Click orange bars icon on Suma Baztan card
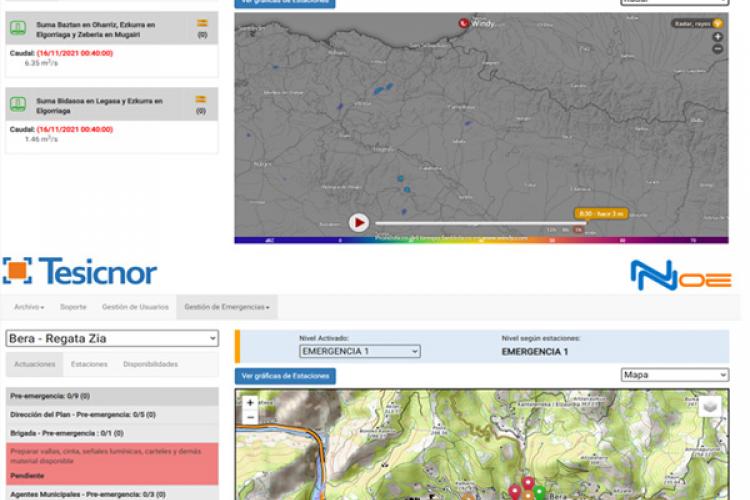750x500 pixels. point(202,23)
